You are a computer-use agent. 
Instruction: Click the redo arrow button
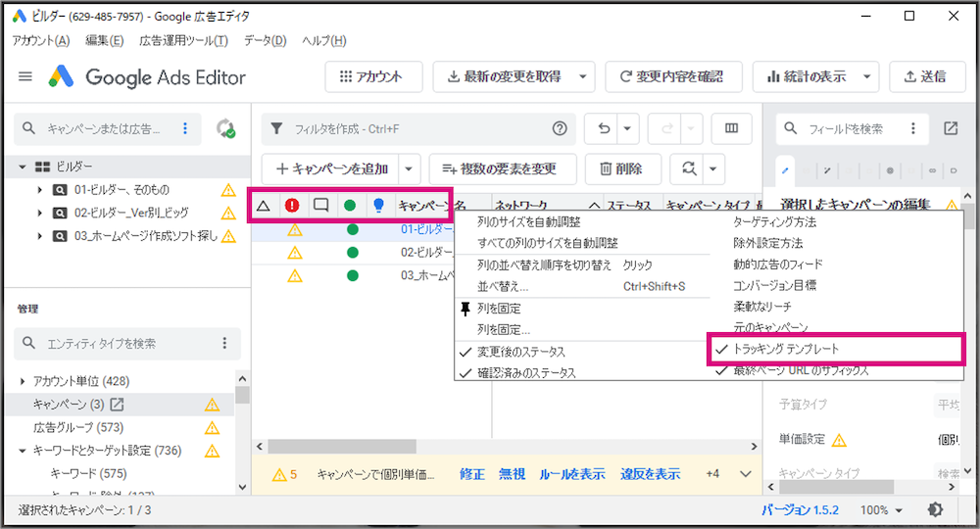click(x=666, y=128)
